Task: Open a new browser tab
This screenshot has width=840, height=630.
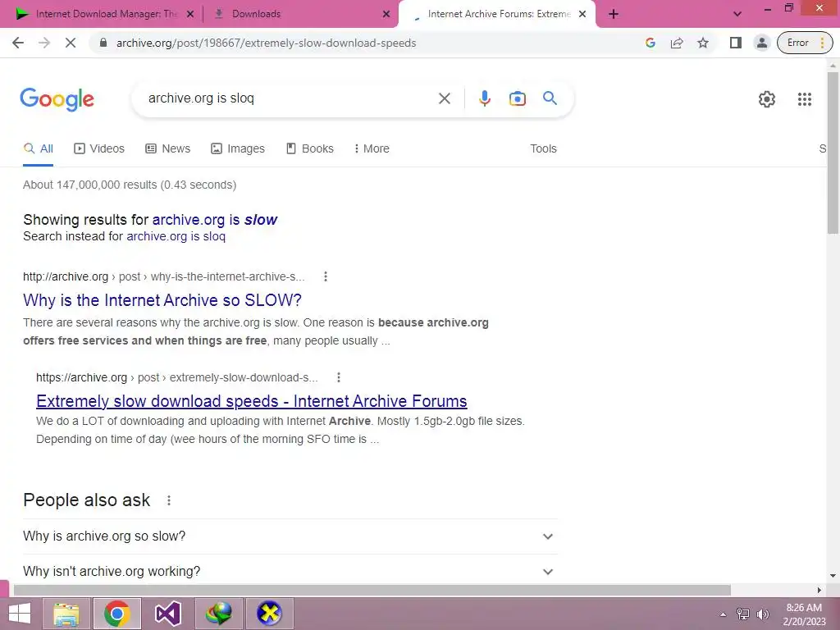Action: coord(614,14)
